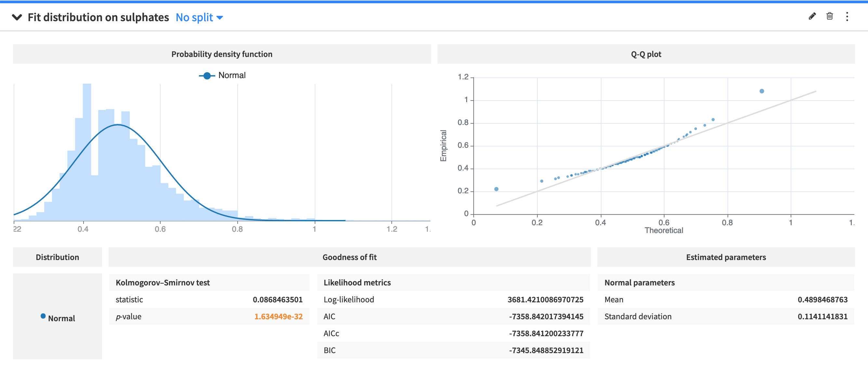Click the trash delete icon
Screen dimensions: 868x371
[x=830, y=16]
